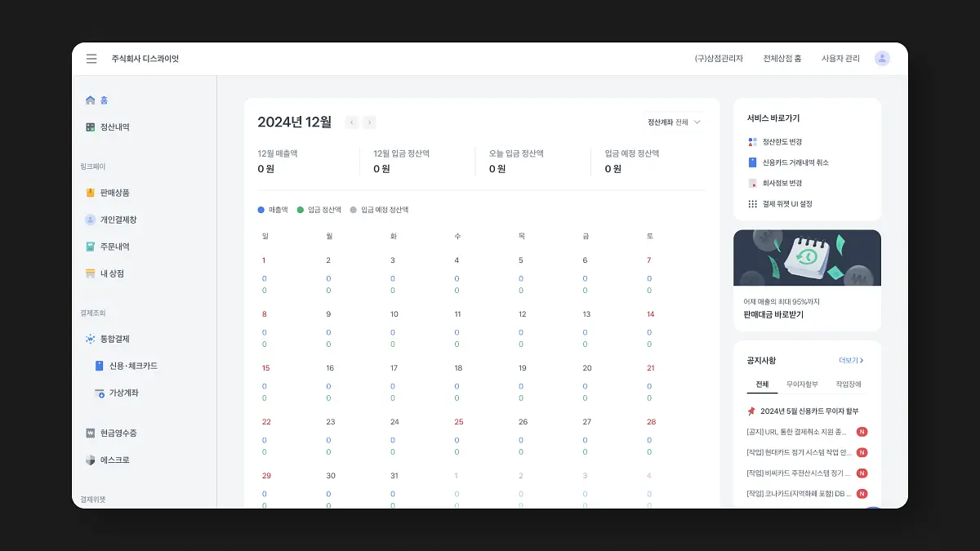Image resolution: width=980 pixels, height=551 pixels.
Task: Go to the next month with the right arrow
Action: (x=369, y=122)
